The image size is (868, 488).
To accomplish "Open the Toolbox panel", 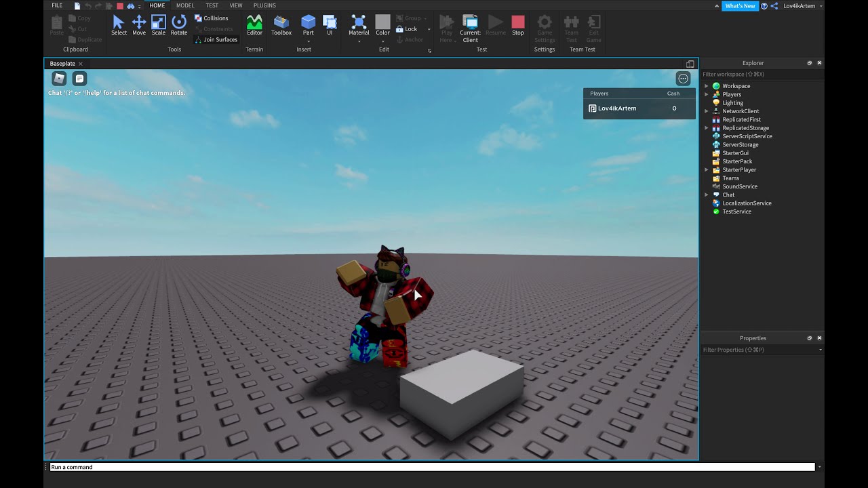I will tap(281, 25).
